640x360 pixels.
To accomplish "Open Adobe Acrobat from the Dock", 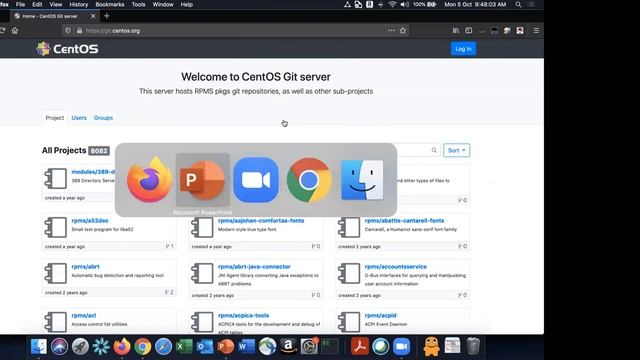I will pyautogui.click(x=360, y=347).
